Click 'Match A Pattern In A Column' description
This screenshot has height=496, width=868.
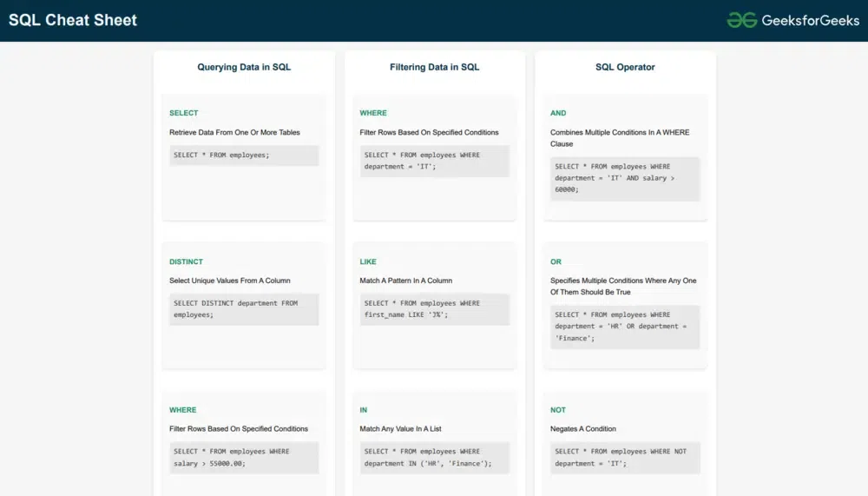point(405,281)
